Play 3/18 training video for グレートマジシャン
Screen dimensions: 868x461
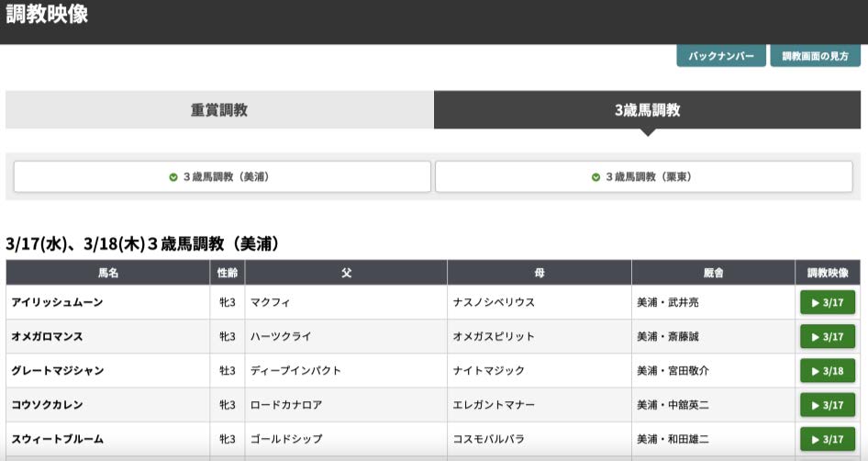point(828,371)
